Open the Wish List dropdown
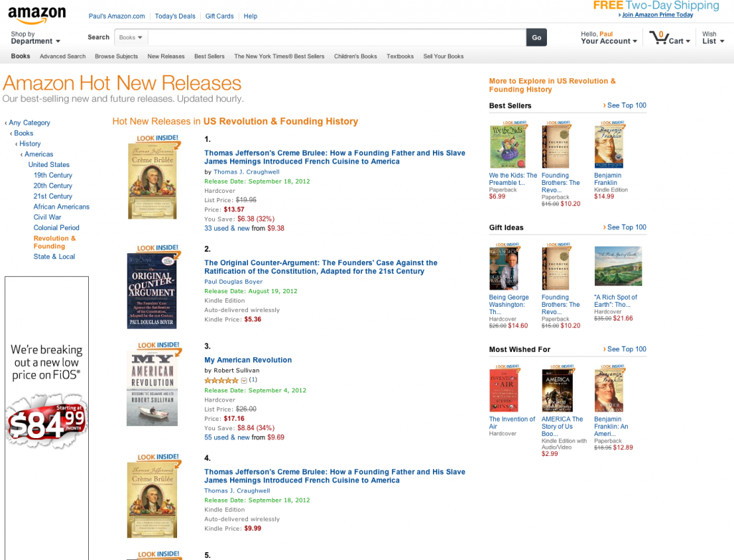The width and height of the screenshot is (734, 560). click(x=713, y=37)
